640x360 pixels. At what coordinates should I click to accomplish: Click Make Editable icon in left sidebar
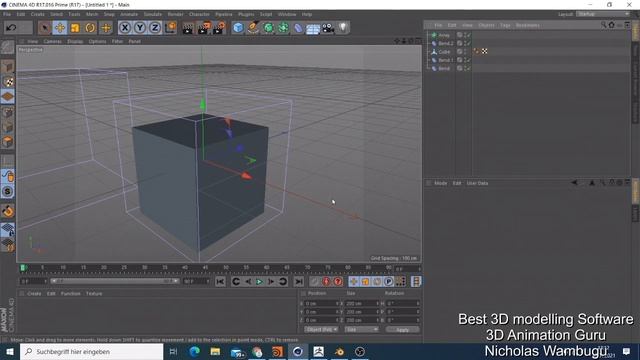(7, 47)
